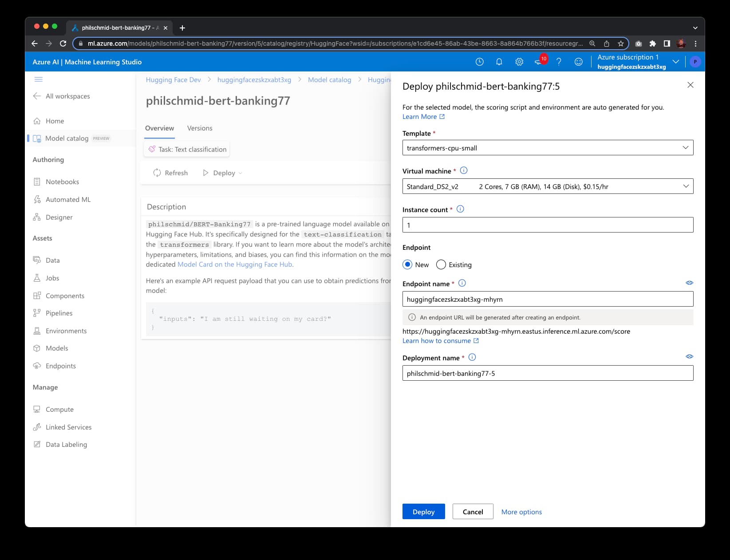The height and width of the screenshot is (560, 730).
Task: Open the Endpoints asset page
Action: pyautogui.click(x=60, y=366)
